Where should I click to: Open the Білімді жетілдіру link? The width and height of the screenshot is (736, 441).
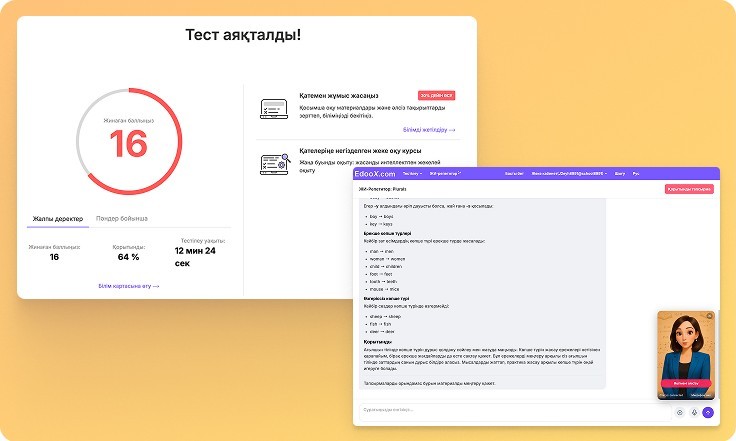[x=429, y=129]
